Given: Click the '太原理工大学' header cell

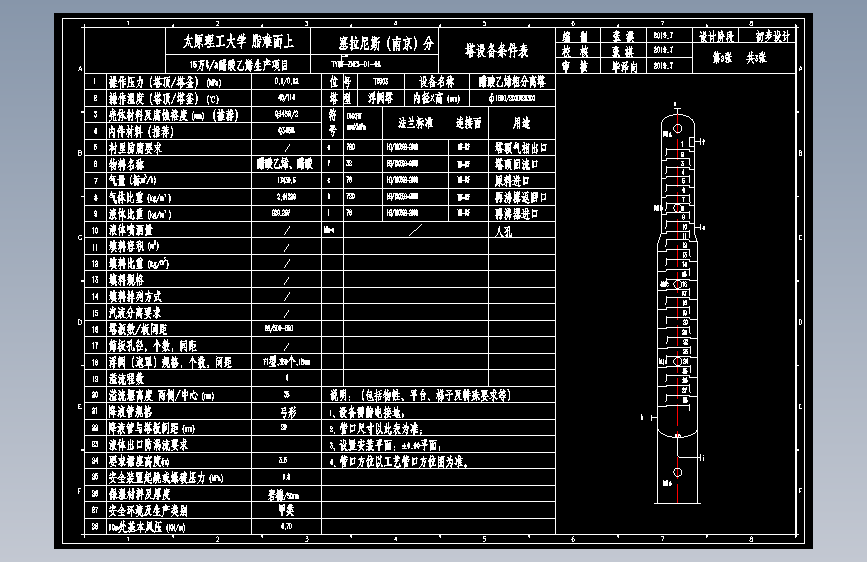Looking at the screenshot, I should pos(238,41).
